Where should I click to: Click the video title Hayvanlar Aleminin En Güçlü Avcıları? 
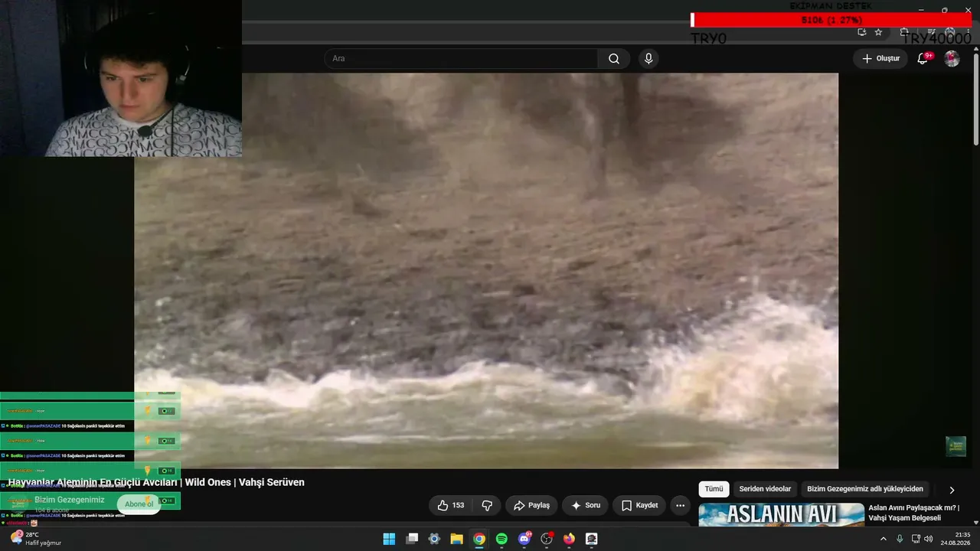pos(156,482)
